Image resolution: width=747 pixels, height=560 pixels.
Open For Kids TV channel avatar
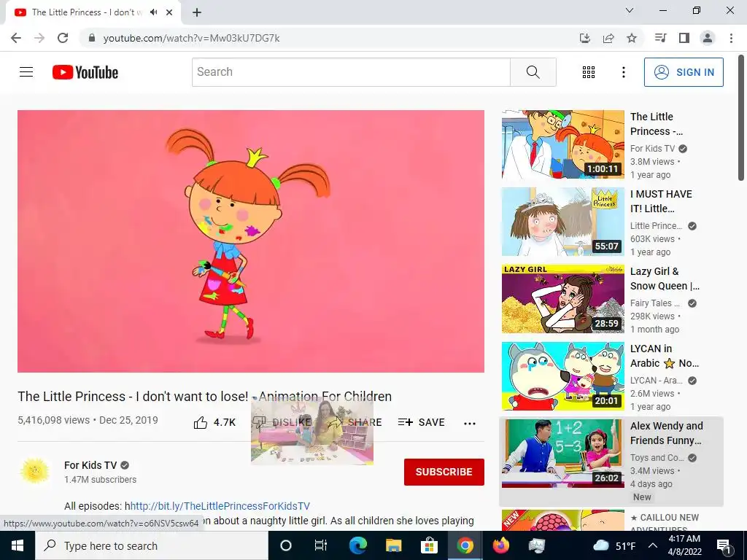35,471
